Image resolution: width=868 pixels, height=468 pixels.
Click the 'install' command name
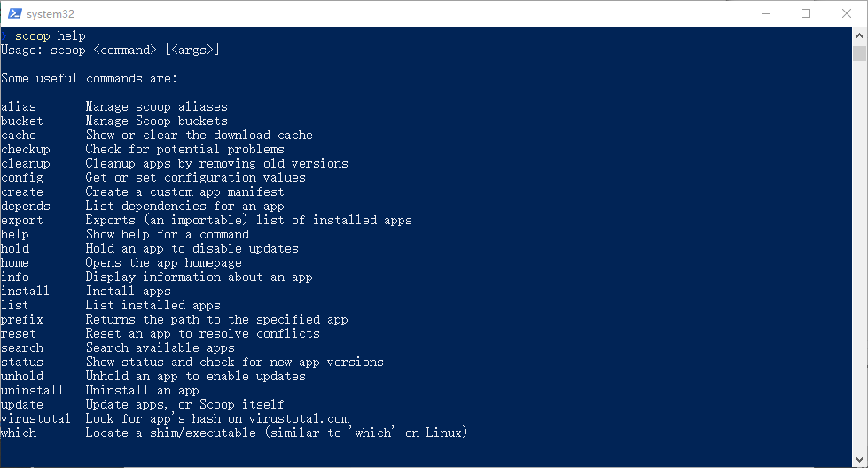[x=25, y=291]
